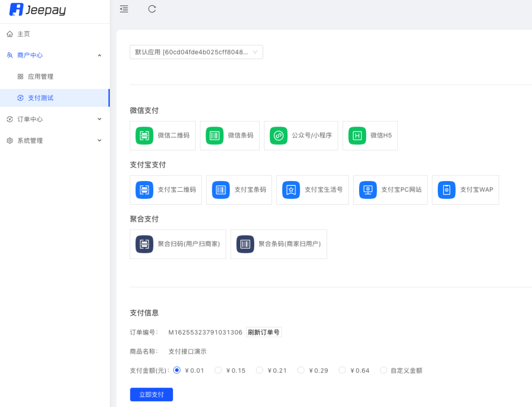Select the 支付宝PC网站 blue monitor icon
The height and width of the screenshot is (407, 532).
coord(368,190)
